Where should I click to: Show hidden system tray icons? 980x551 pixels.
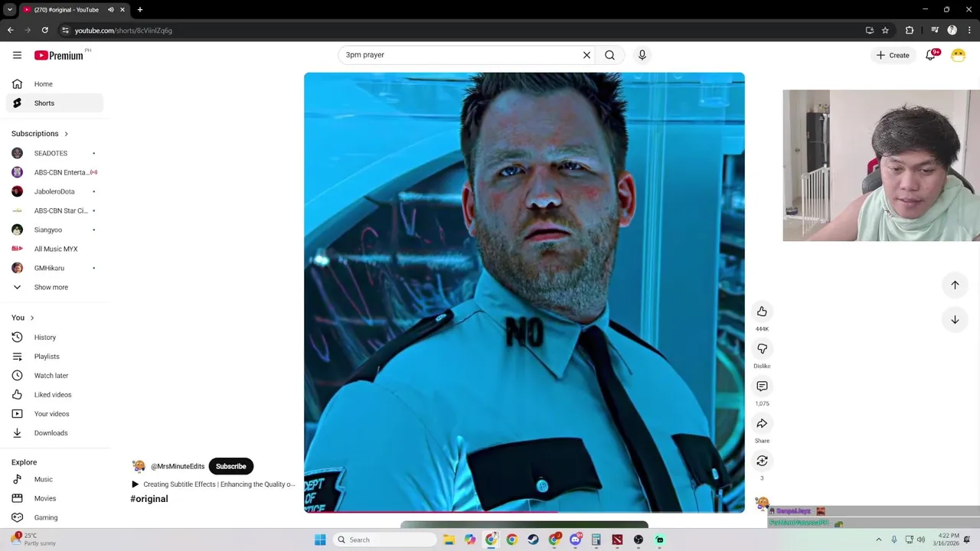coord(878,540)
